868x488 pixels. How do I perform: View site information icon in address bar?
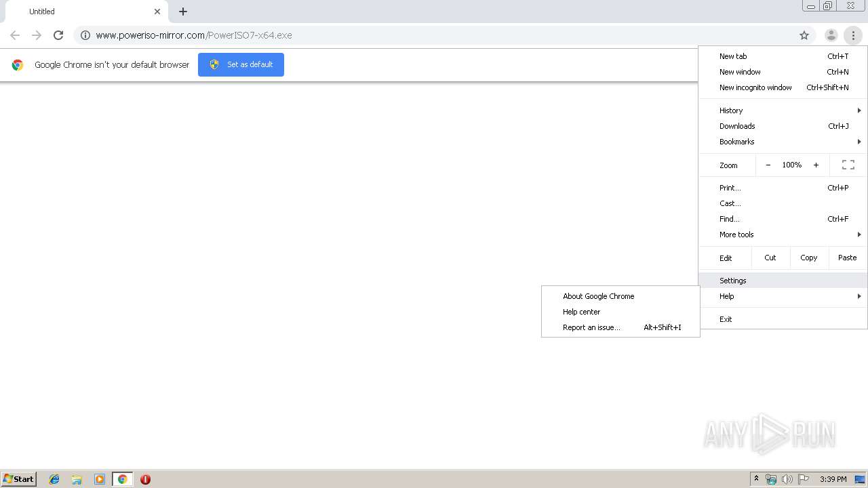click(85, 35)
